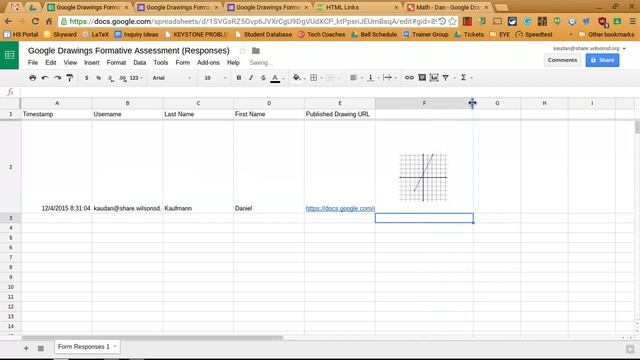Click the Insert comment icon
The width and height of the screenshot is (640, 360).
click(422, 78)
